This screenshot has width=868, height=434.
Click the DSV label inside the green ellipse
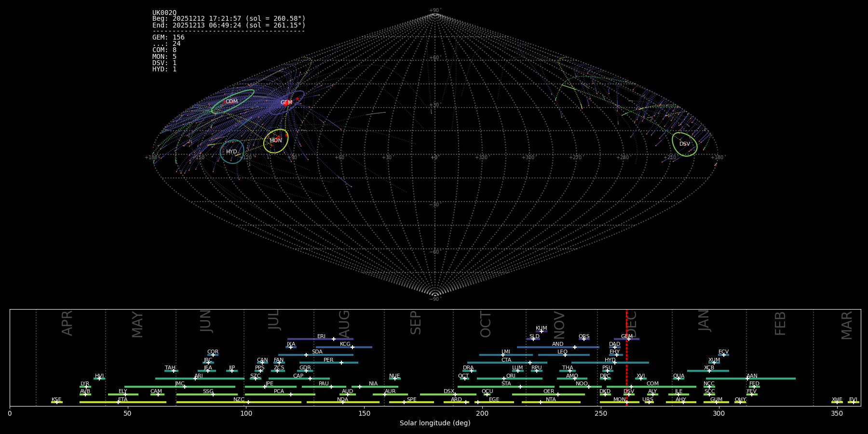(685, 144)
